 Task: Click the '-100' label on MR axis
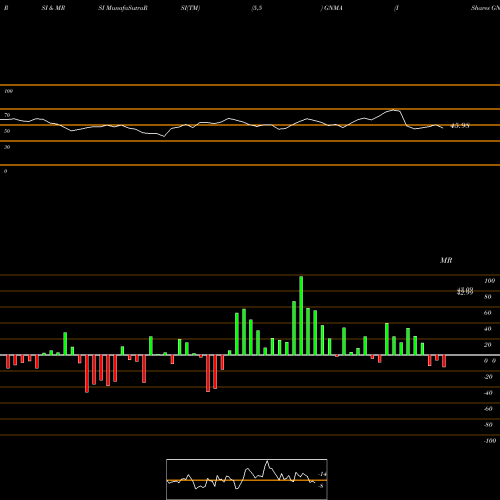490,441
